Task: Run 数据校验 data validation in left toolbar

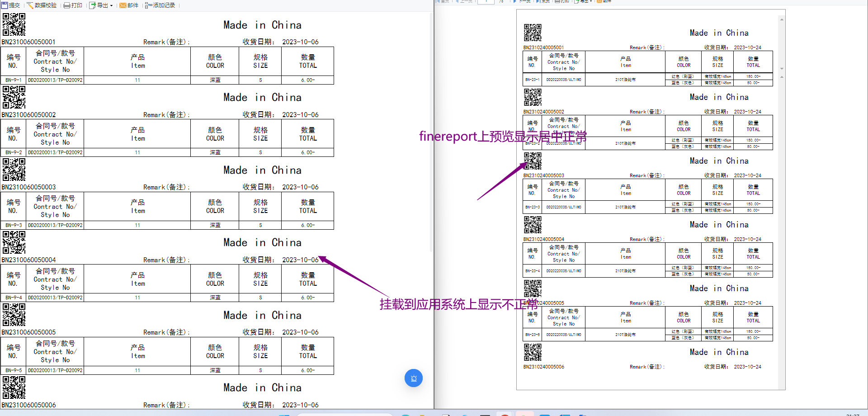Action: click(x=42, y=5)
